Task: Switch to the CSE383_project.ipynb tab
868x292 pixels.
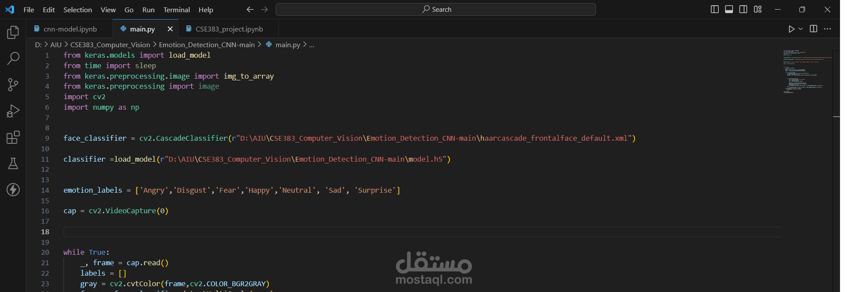Action: click(229, 29)
